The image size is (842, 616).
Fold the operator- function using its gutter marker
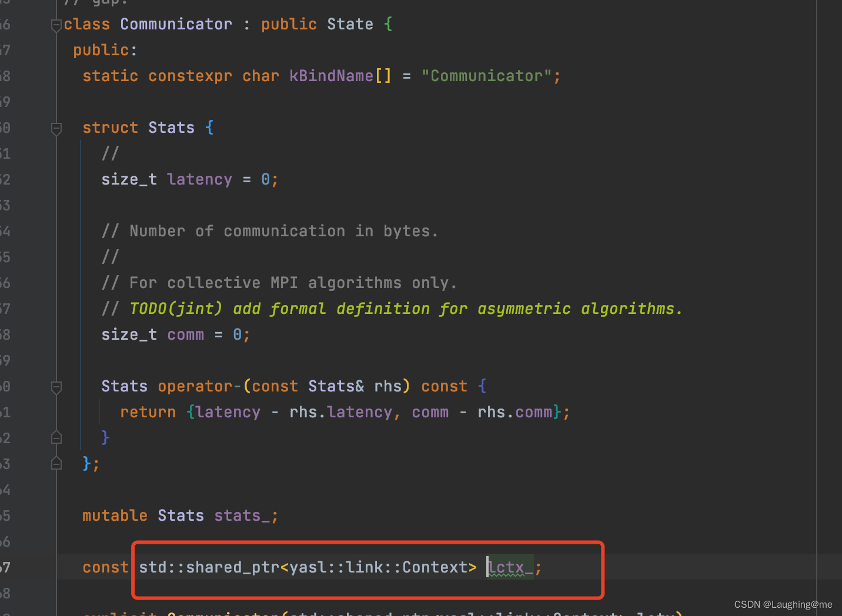coord(56,387)
